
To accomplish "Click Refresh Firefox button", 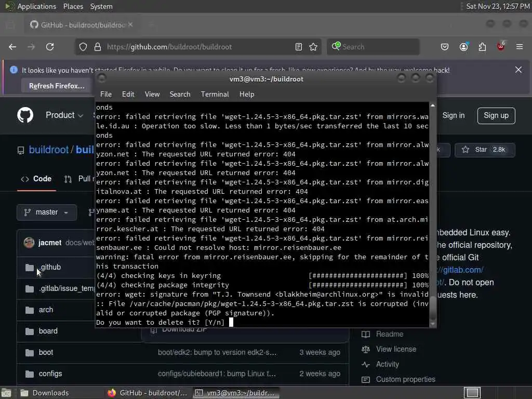I will coord(56,86).
